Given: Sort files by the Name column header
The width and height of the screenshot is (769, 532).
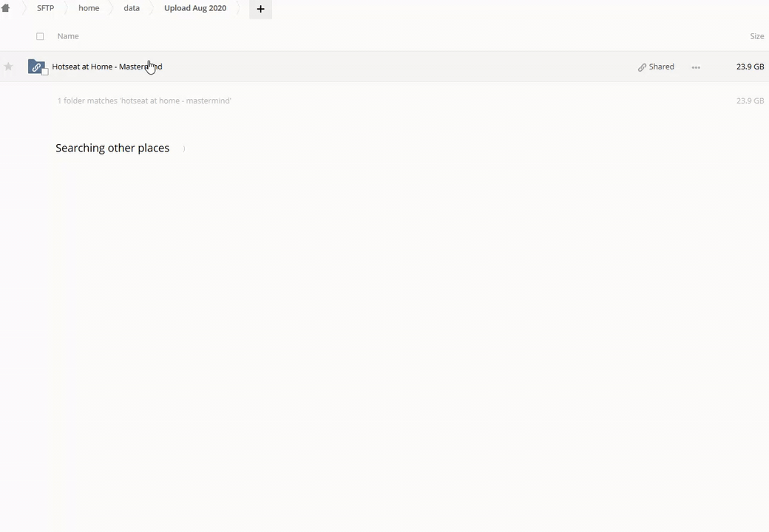Looking at the screenshot, I should [x=68, y=36].
